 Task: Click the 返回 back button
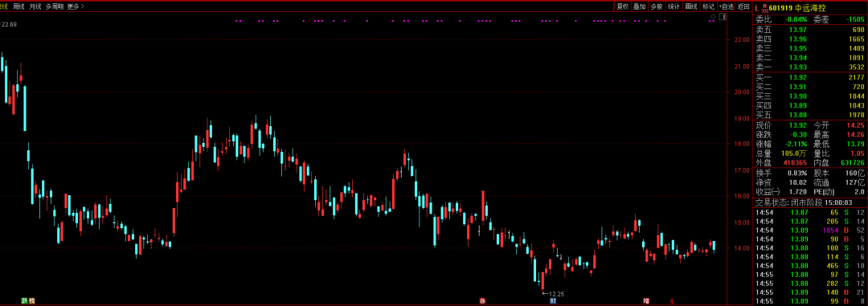click(x=743, y=6)
